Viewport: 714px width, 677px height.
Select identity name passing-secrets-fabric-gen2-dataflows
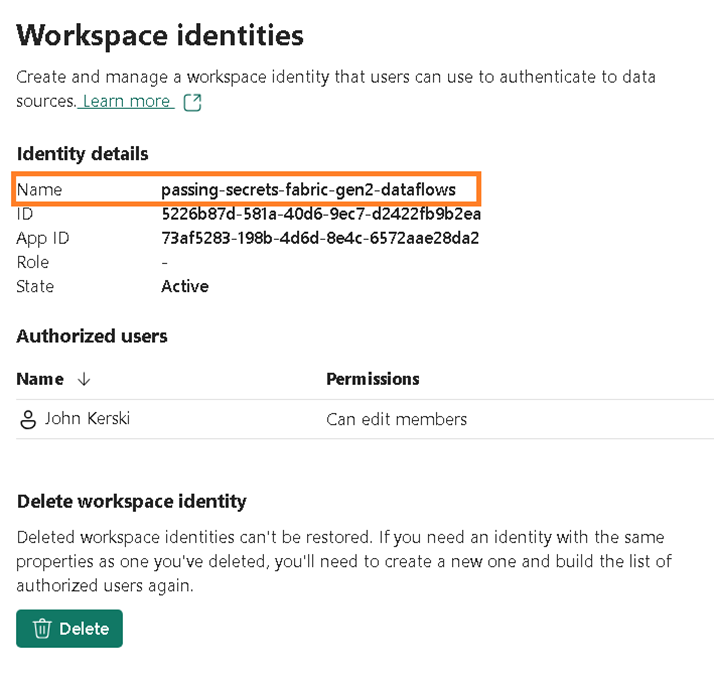coord(308,189)
